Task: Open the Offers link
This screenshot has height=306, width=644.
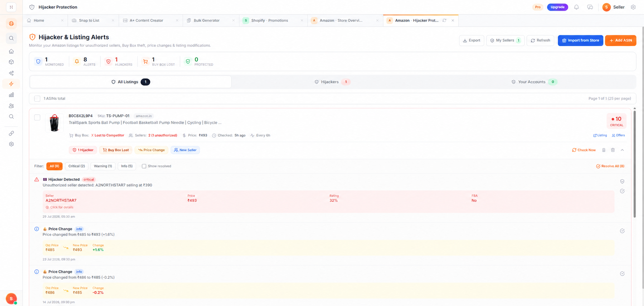Action: tap(618, 135)
